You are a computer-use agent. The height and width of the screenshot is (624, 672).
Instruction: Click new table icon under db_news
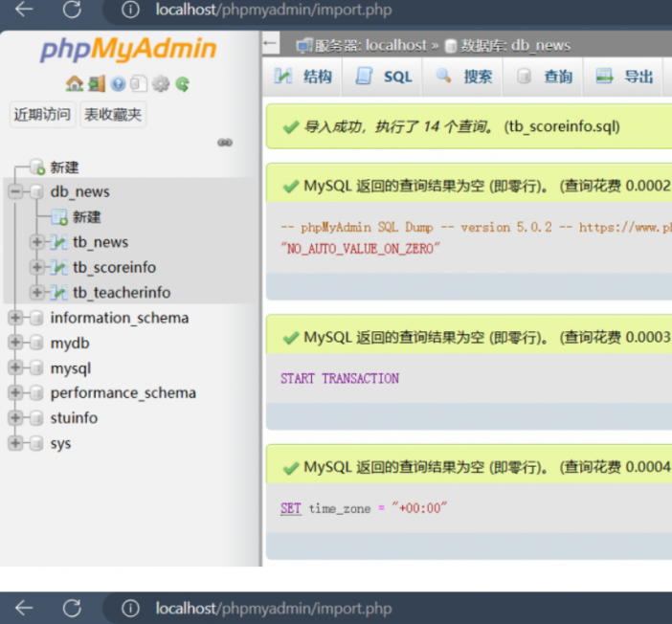59,217
